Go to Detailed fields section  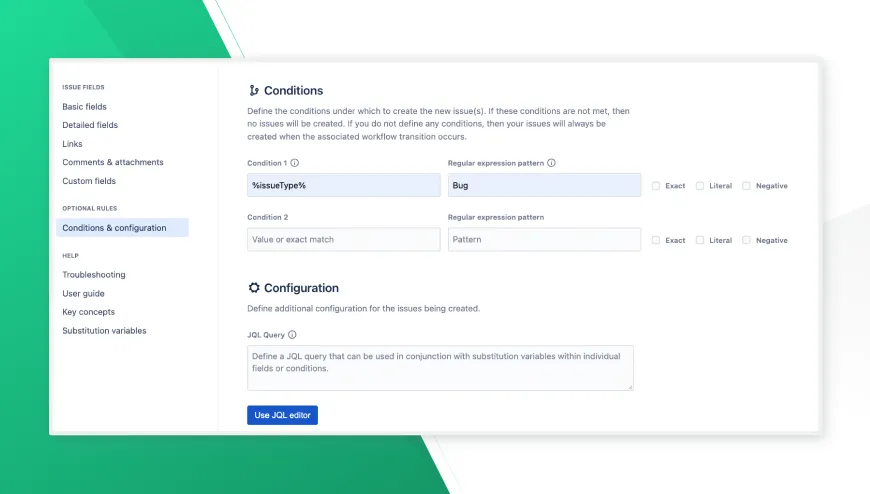point(90,125)
